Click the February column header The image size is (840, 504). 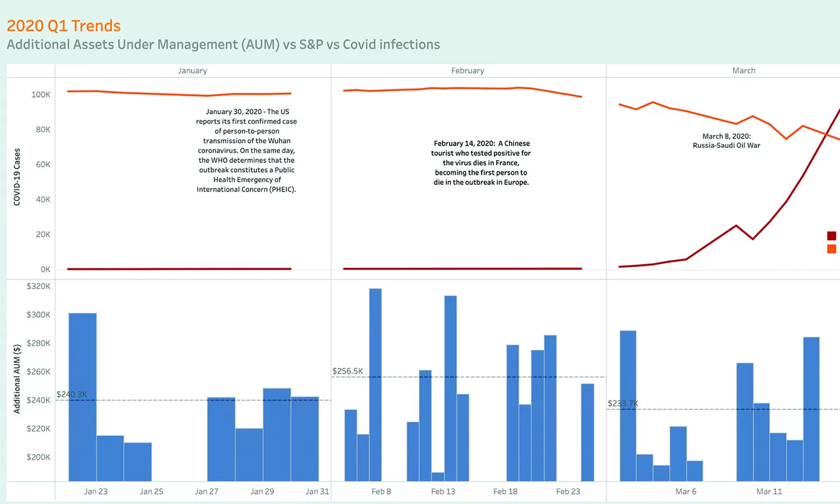[468, 71]
